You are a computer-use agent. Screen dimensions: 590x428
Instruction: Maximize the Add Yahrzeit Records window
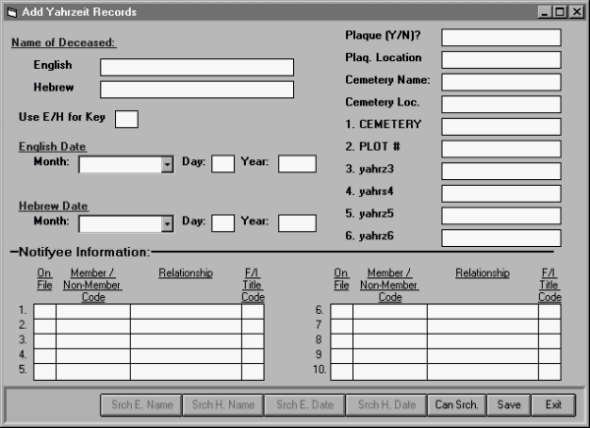[560, 12]
